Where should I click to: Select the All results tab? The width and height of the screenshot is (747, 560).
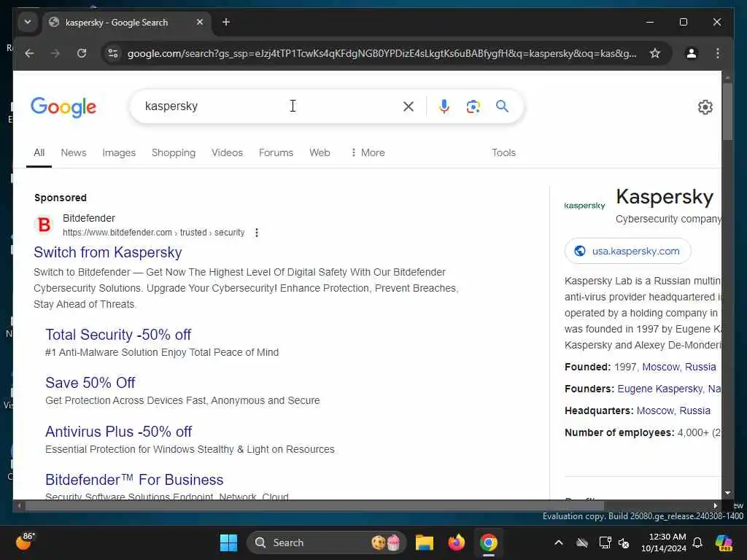pyautogui.click(x=39, y=153)
